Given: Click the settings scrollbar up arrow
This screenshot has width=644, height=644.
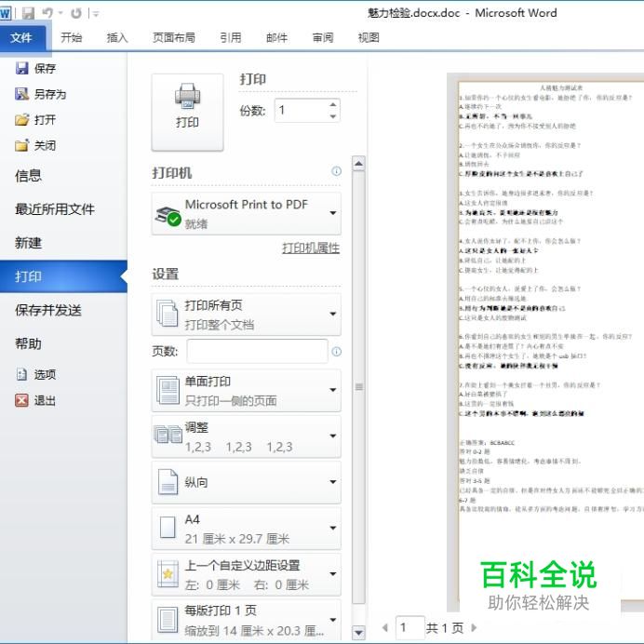Looking at the screenshot, I should (358, 164).
